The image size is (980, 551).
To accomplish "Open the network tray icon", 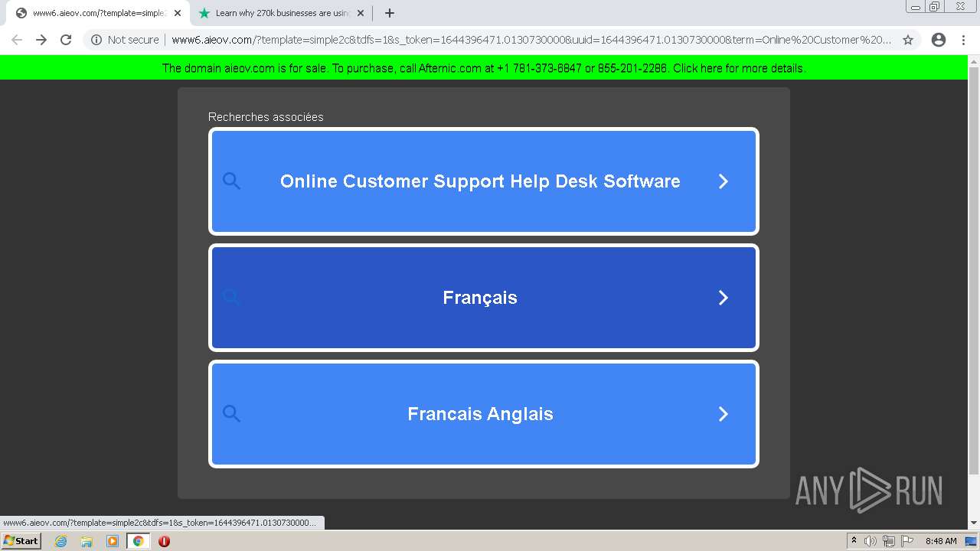I will (x=889, y=541).
